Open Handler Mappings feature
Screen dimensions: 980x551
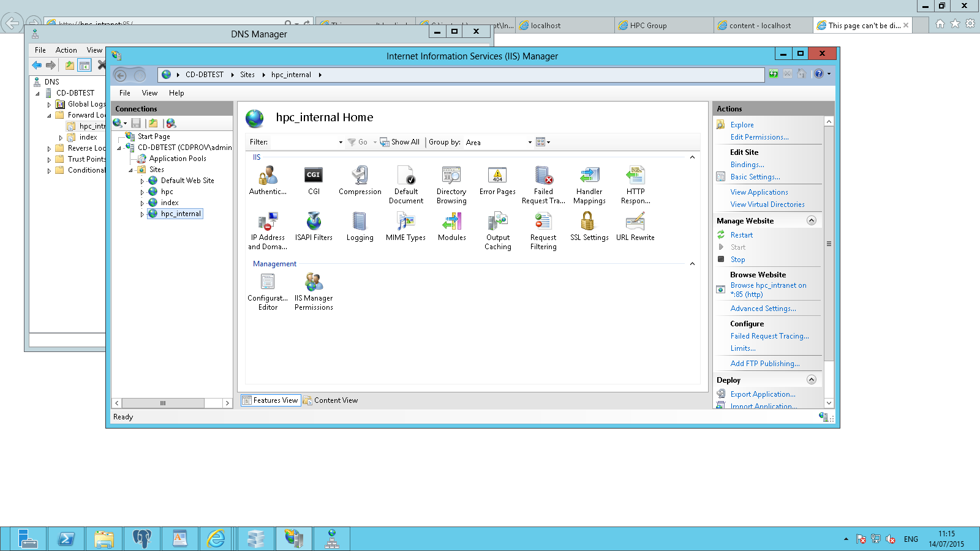click(x=589, y=185)
